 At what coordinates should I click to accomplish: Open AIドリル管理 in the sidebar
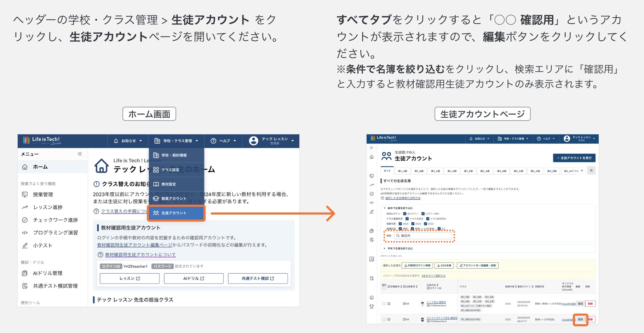tap(48, 273)
